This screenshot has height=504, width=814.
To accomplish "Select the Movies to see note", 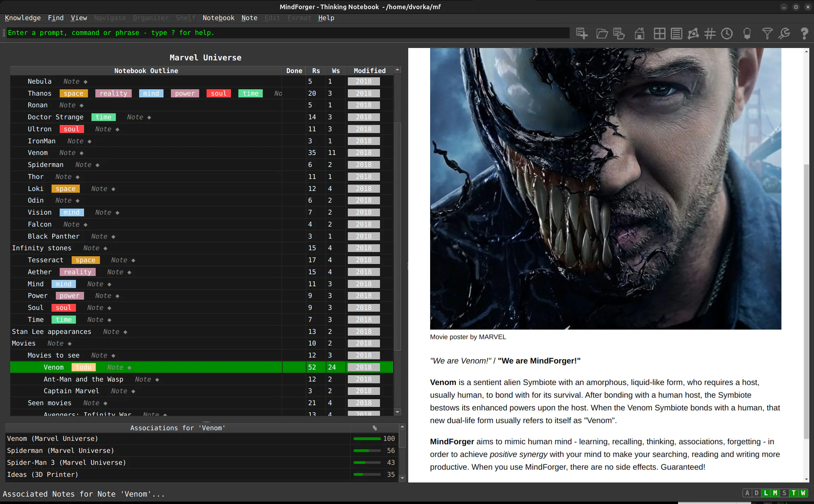I will click(202, 355).
